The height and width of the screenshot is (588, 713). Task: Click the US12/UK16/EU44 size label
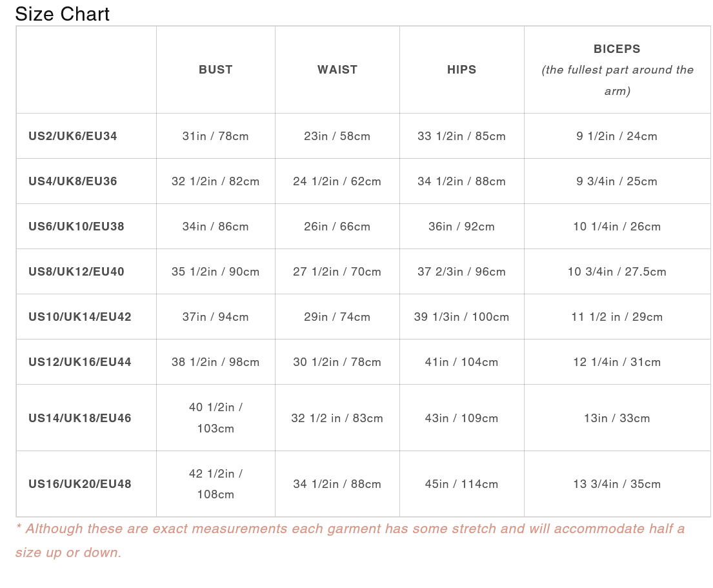tap(80, 362)
